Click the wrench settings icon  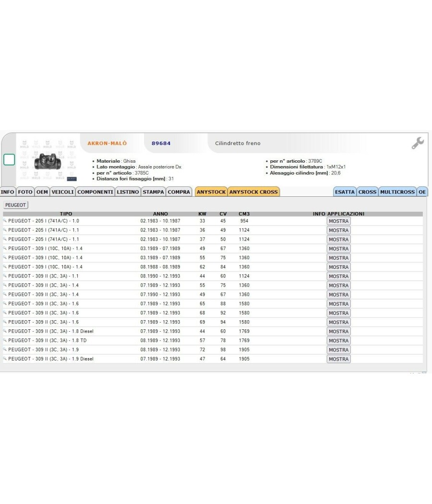point(418,143)
